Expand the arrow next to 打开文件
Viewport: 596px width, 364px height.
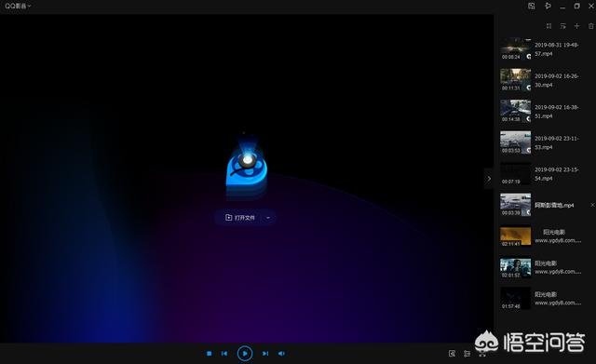pos(268,218)
